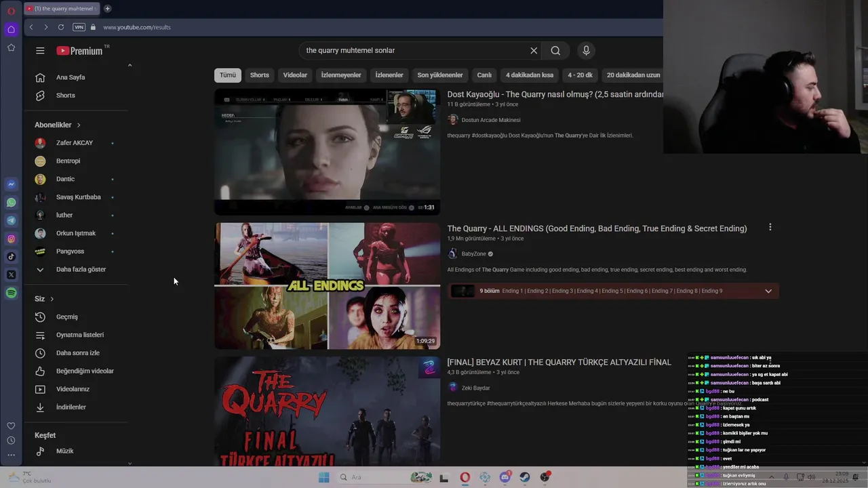
Task: Select the 4 dakikadan kısa chip
Action: click(x=530, y=75)
